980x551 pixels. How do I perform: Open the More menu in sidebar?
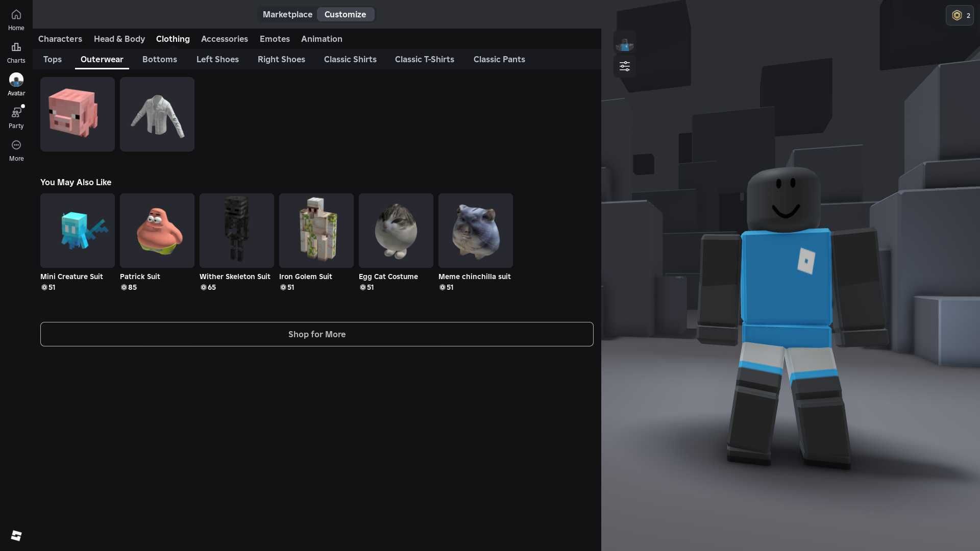[16, 151]
